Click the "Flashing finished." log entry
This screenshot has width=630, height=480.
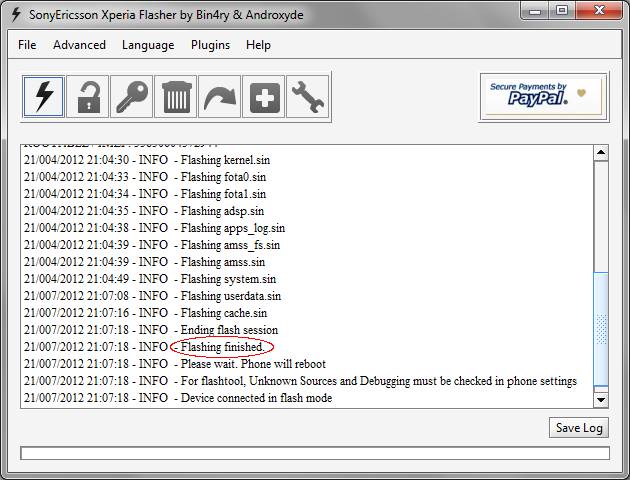144,347
